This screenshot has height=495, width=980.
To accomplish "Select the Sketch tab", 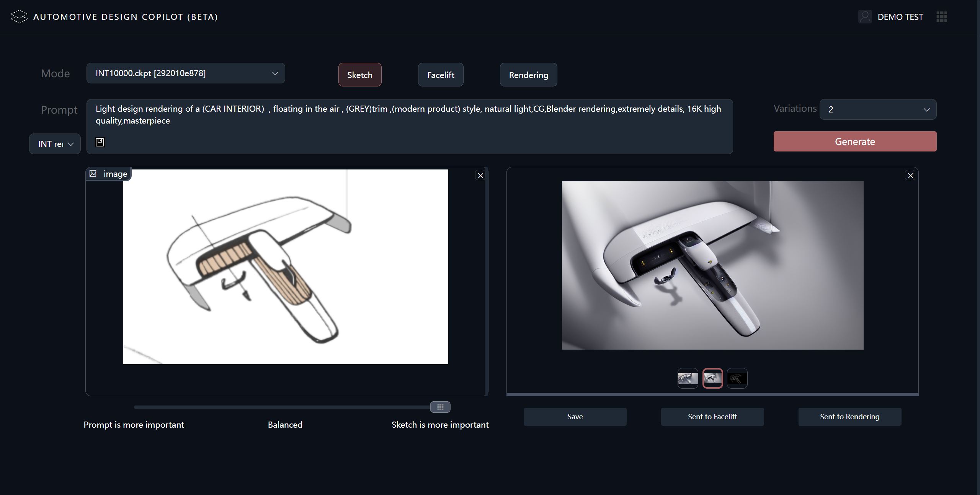I will [359, 75].
